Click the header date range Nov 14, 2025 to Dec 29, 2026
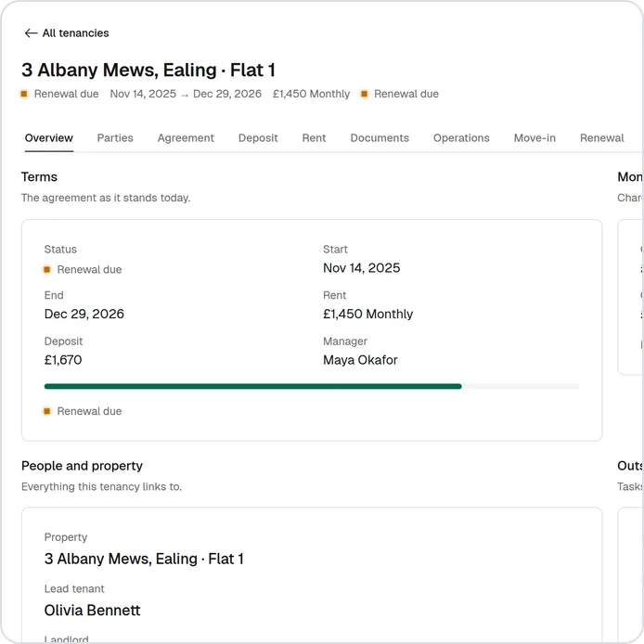Viewport: 644px width, 644px height. coord(186,94)
